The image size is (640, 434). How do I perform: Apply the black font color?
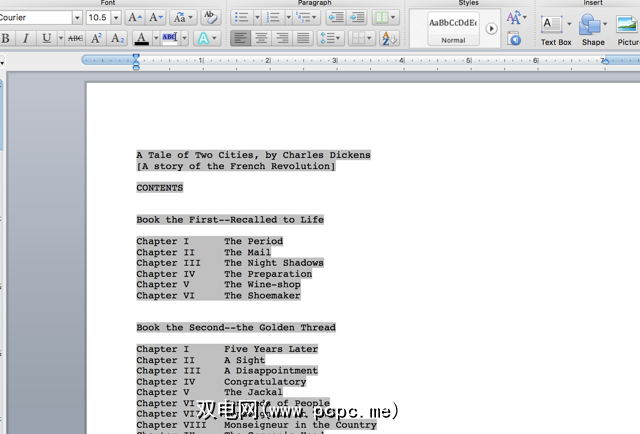(142, 38)
